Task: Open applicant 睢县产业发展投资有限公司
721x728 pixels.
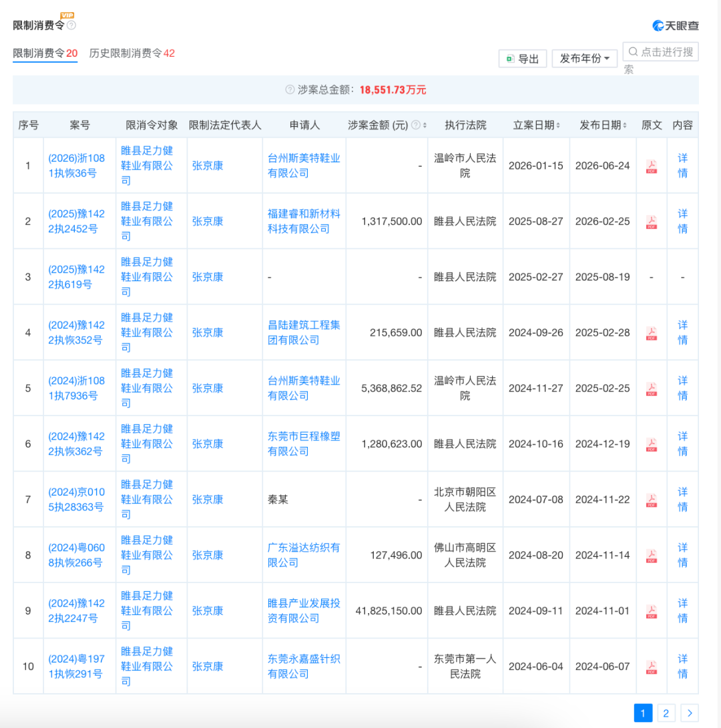Action: (x=304, y=611)
